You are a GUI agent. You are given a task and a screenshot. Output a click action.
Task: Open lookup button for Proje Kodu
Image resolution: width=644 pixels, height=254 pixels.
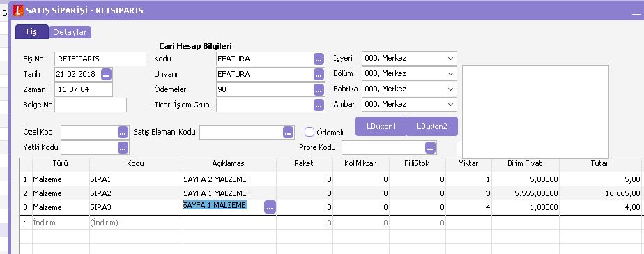click(430, 147)
